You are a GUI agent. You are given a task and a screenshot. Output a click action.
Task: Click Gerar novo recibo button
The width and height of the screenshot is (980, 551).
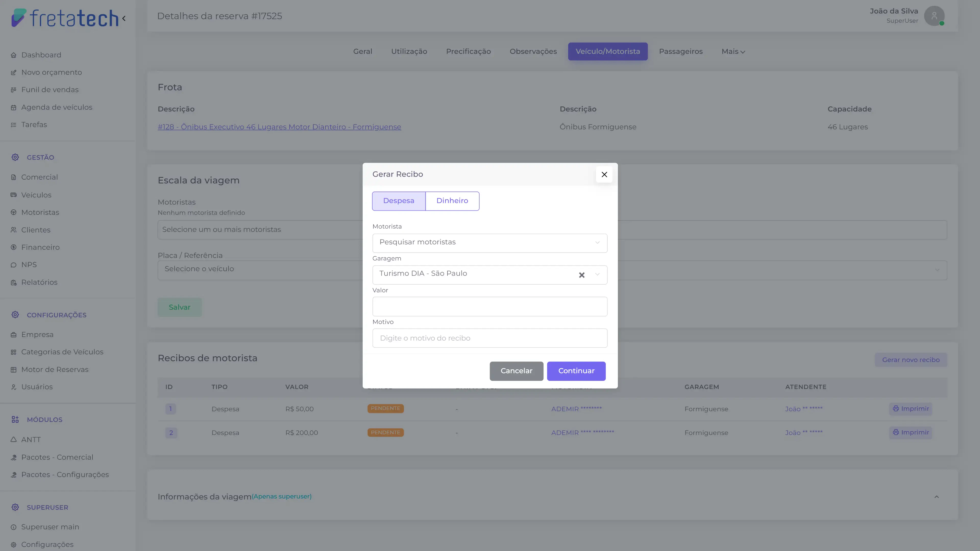pos(910,360)
